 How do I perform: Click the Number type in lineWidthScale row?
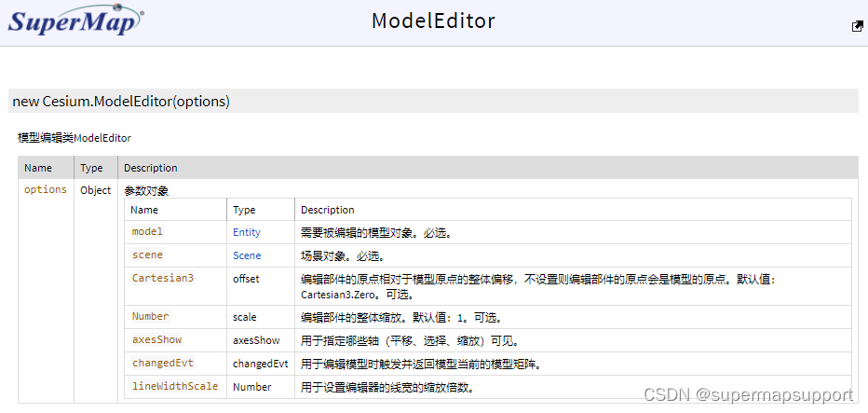pyautogui.click(x=251, y=387)
